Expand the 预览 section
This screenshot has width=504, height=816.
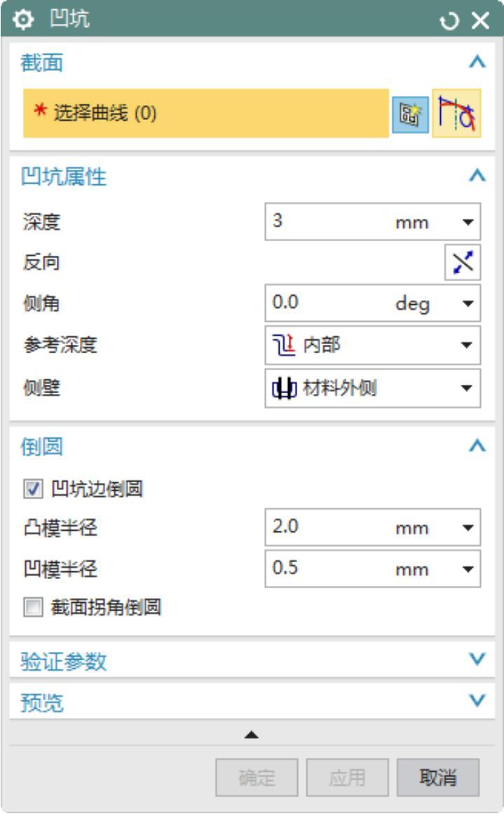[x=477, y=701]
